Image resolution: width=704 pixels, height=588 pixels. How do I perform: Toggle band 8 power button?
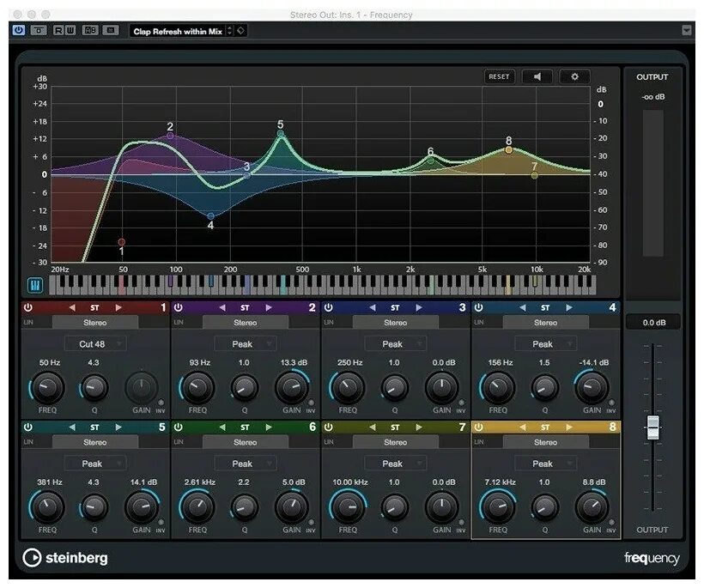point(478,427)
